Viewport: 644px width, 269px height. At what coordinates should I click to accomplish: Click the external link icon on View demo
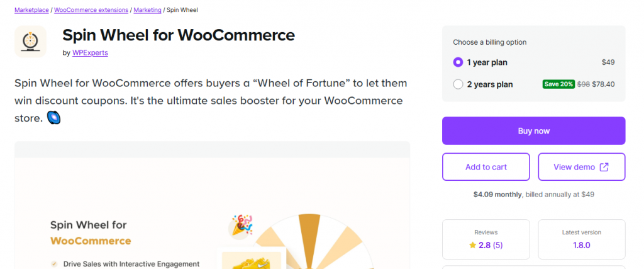(604, 167)
